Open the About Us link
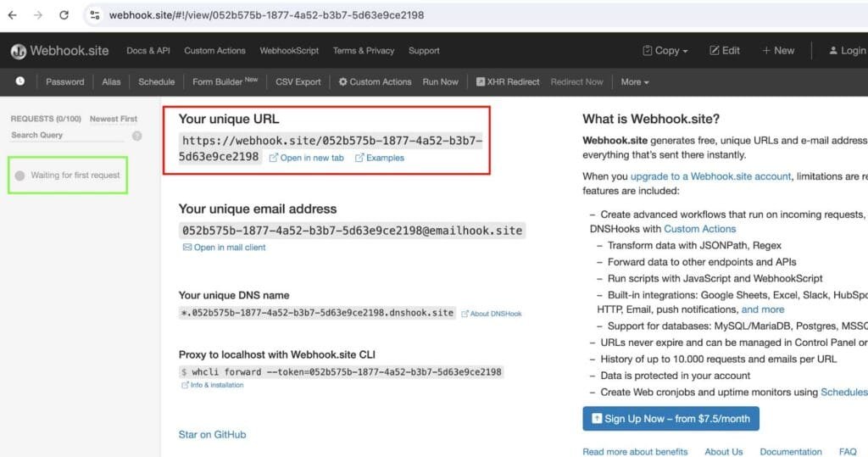The width and height of the screenshot is (868, 457). [x=724, y=452]
